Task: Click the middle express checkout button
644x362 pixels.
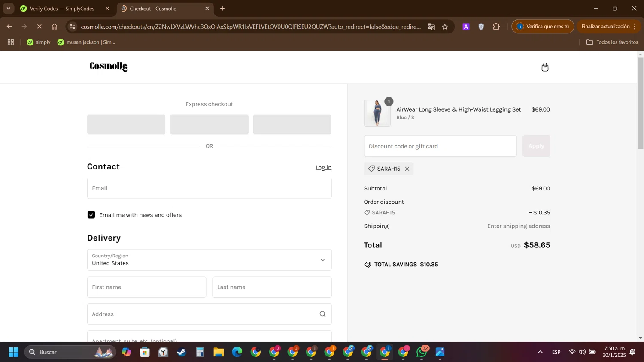Action: [x=209, y=124]
